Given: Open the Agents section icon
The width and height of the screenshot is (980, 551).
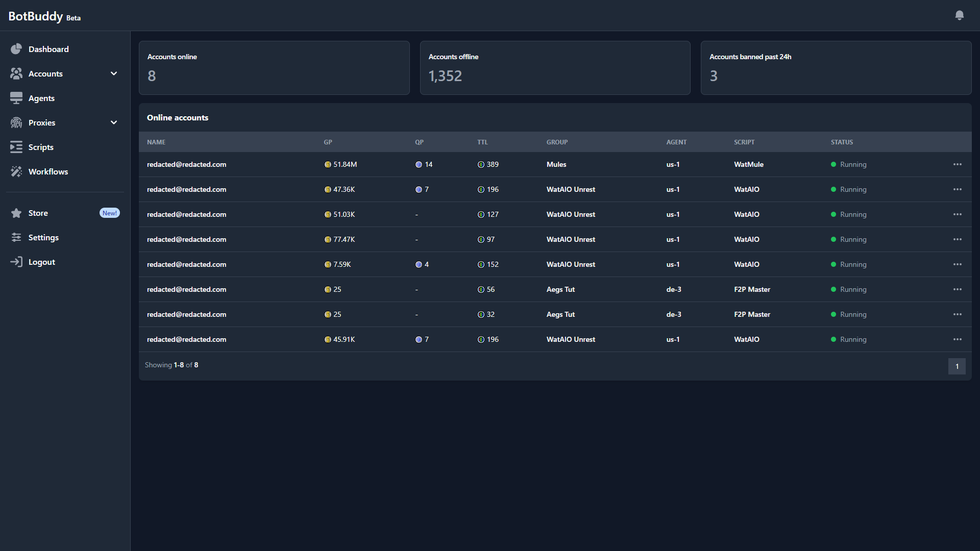Looking at the screenshot, I should coord(16,98).
